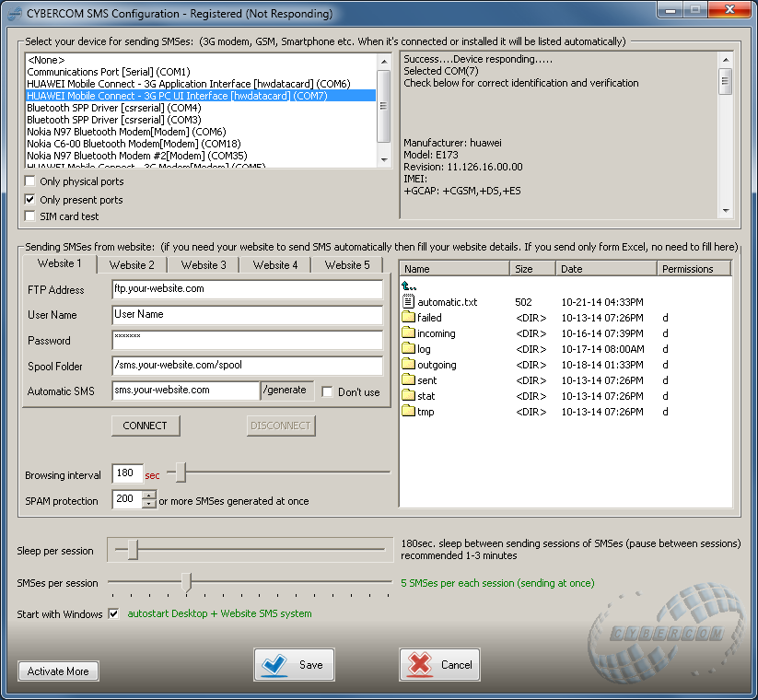
Task: Sort file list by Date column
Action: pyautogui.click(x=606, y=269)
